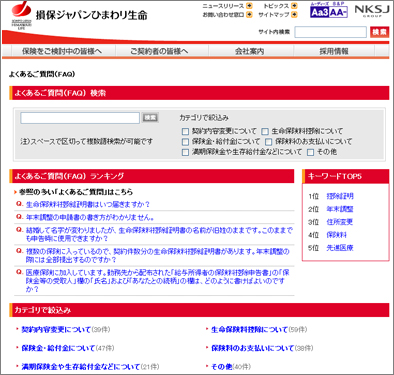The image size is (394, 375).
Task: Open question starting 複数の保険に入っているので
Action: (x=158, y=255)
